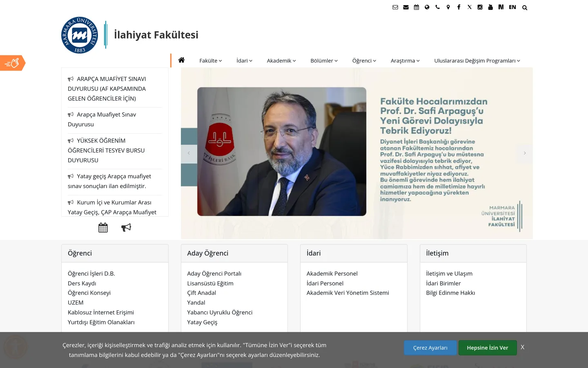588x368 pixels.
Task: Click the Çerez Ayarları button
Action: pyautogui.click(x=430, y=348)
